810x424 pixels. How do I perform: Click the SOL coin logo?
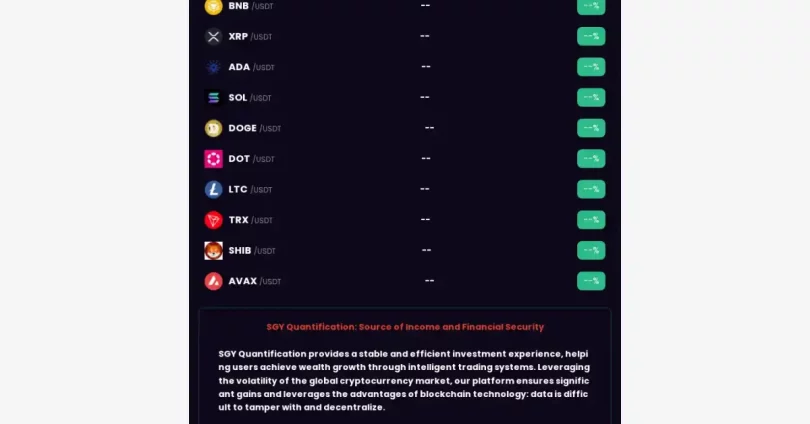213,98
